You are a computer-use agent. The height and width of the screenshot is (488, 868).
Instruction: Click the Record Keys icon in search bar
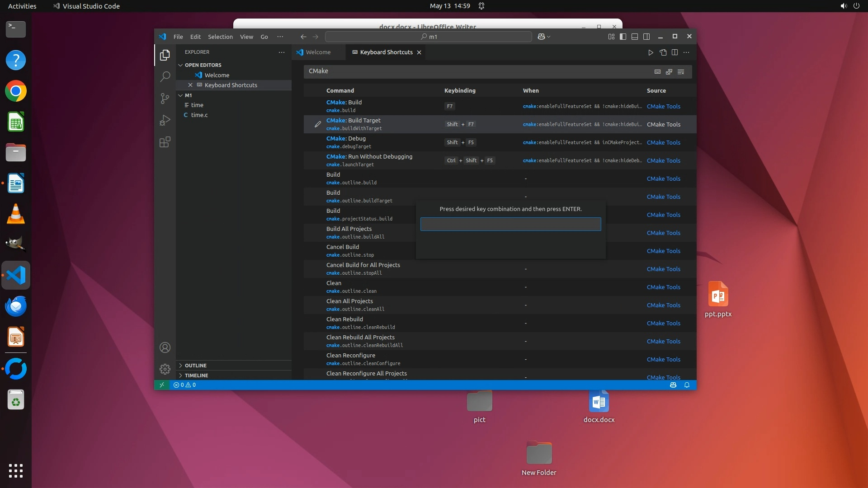click(x=657, y=71)
